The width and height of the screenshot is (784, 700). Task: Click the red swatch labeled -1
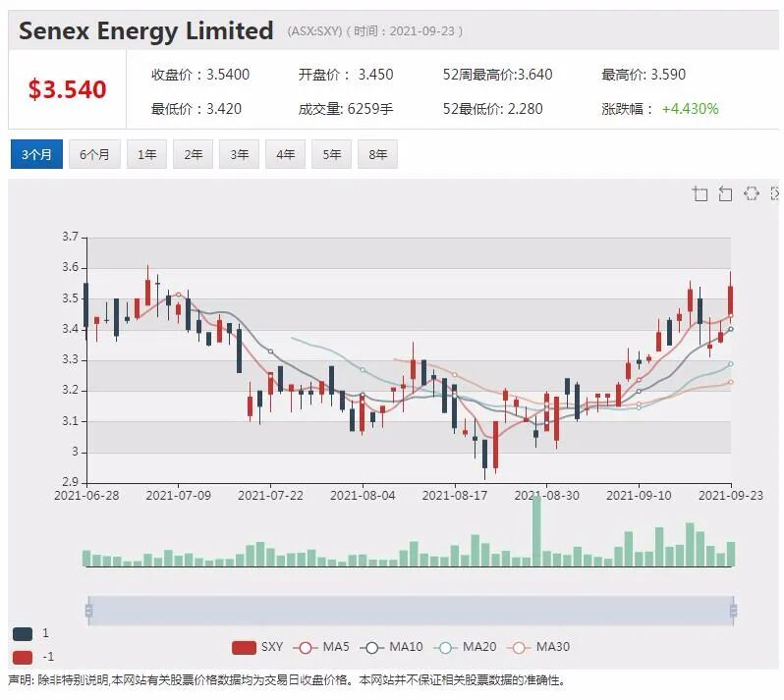[23, 657]
